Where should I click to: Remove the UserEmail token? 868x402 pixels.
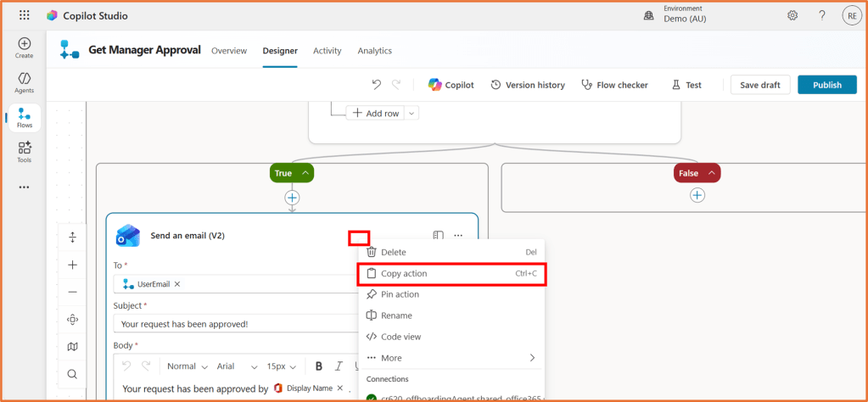pyautogui.click(x=177, y=283)
